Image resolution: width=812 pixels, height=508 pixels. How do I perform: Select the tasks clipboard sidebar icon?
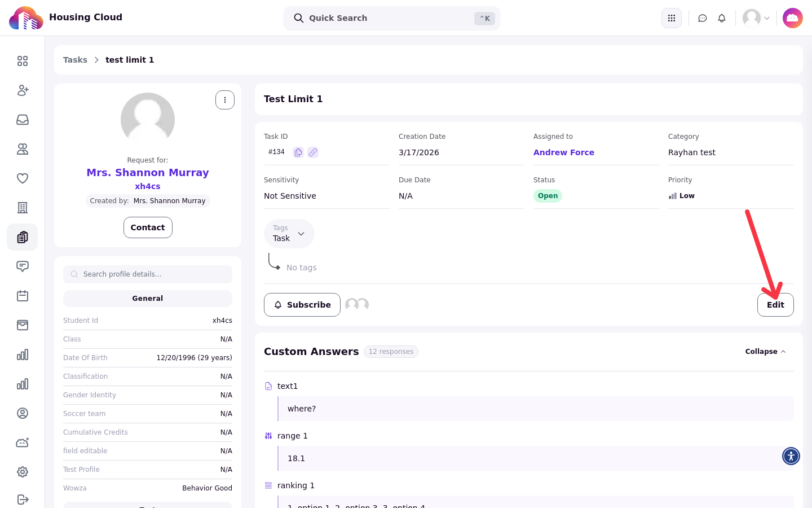(23, 237)
